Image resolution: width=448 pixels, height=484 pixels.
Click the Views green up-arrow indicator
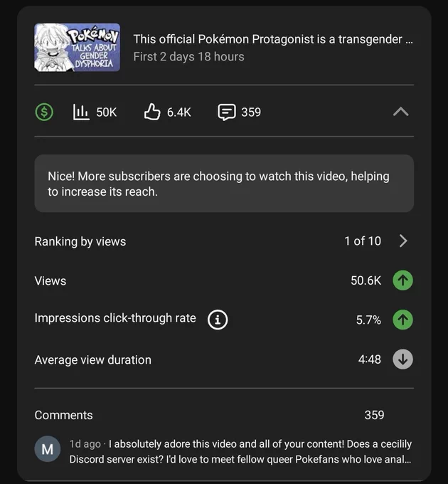pyautogui.click(x=402, y=280)
